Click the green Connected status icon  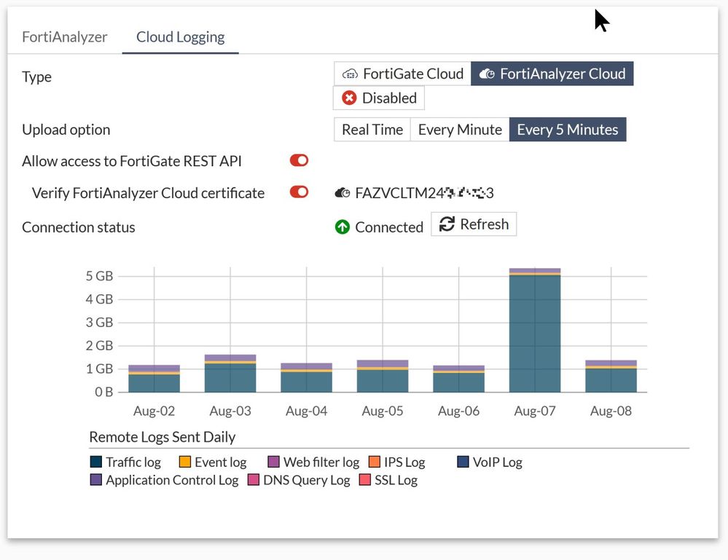(343, 227)
